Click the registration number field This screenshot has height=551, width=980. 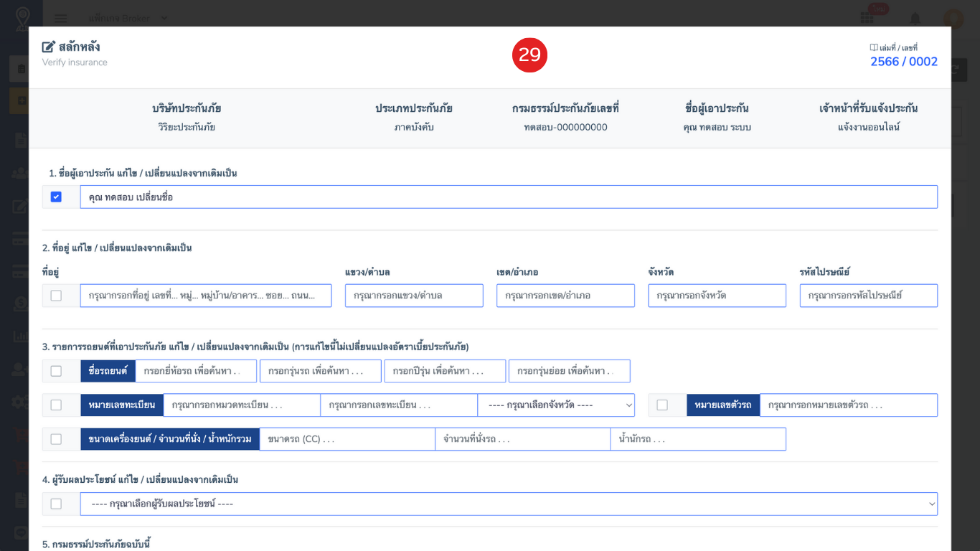click(x=399, y=405)
